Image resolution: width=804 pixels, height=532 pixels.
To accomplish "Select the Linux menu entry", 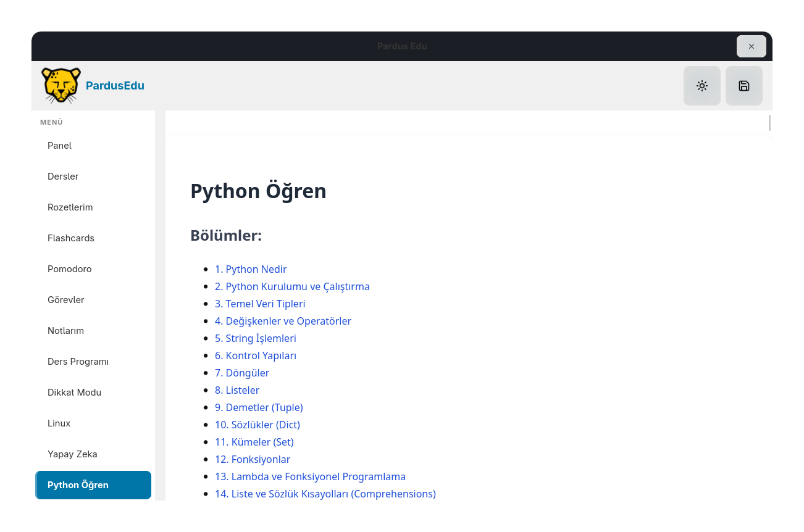I will [x=93, y=423].
